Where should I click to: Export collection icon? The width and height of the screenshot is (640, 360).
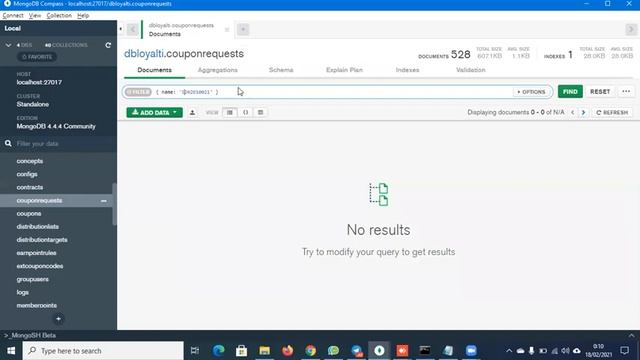pos(192,113)
